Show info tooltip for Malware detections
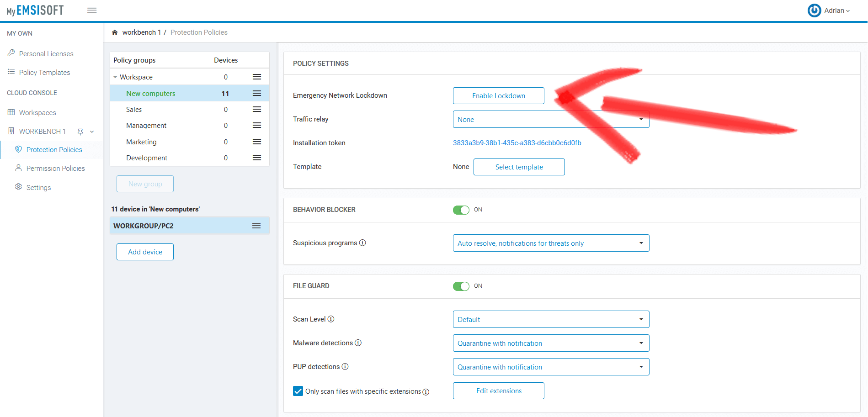868x417 pixels. [358, 343]
